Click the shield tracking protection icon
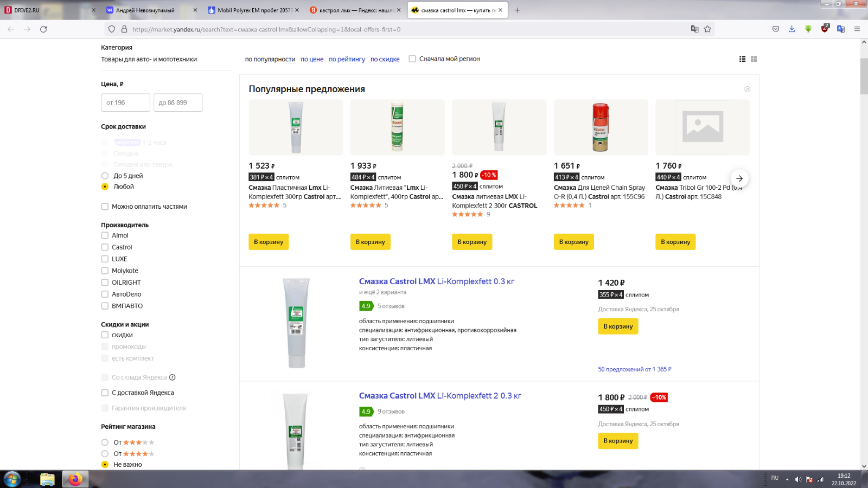Screen dimensions: 868x488 tap(112, 29)
